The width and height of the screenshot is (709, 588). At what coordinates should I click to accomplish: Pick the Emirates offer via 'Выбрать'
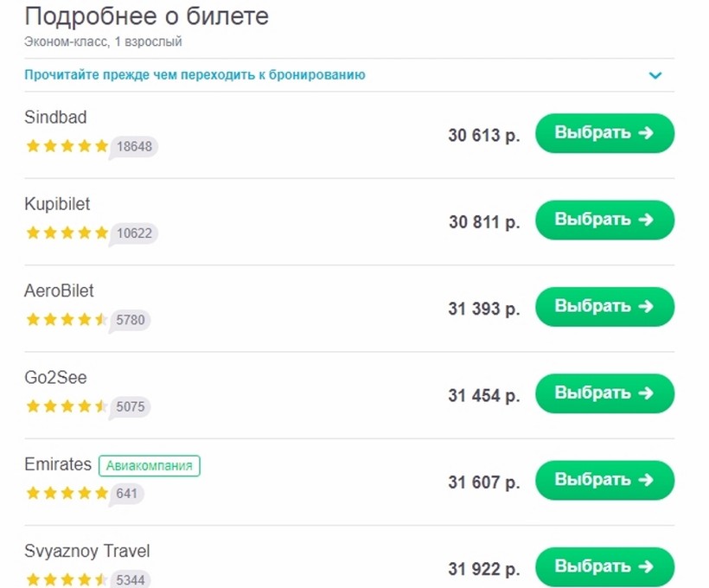click(x=604, y=480)
